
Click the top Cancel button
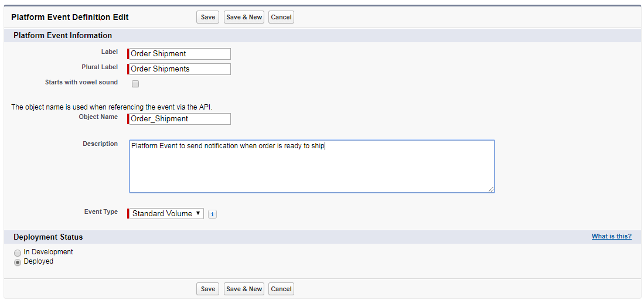click(x=281, y=17)
